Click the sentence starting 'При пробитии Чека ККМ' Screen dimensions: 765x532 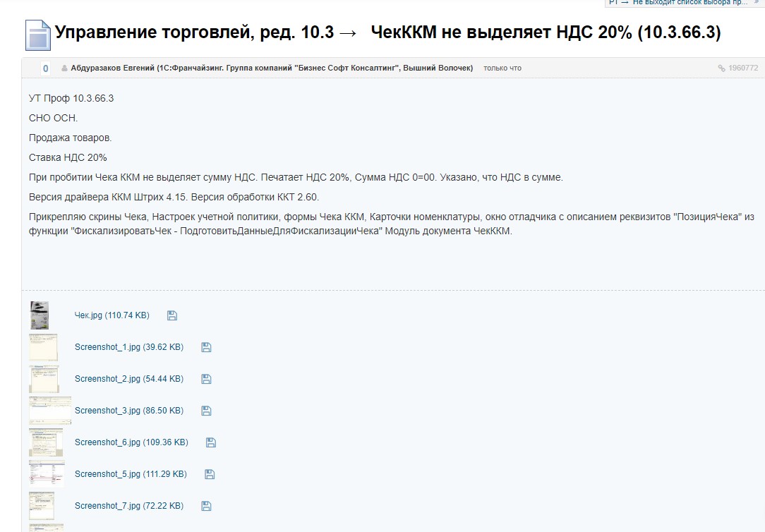tap(296, 178)
